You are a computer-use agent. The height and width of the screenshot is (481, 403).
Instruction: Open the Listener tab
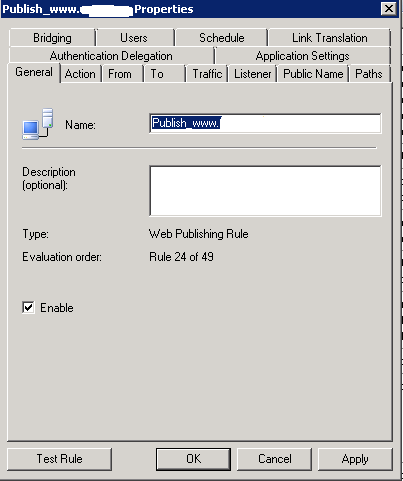pos(252,74)
